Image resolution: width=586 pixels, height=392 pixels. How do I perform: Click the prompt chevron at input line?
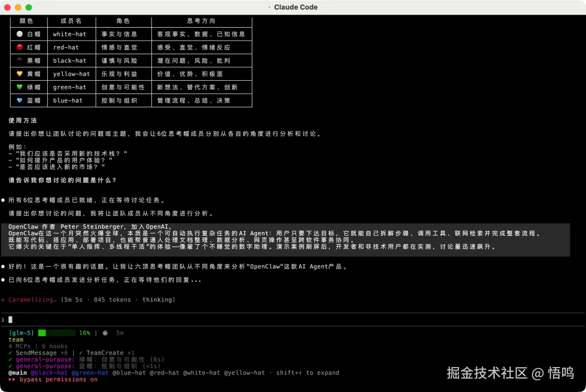click(3, 319)
